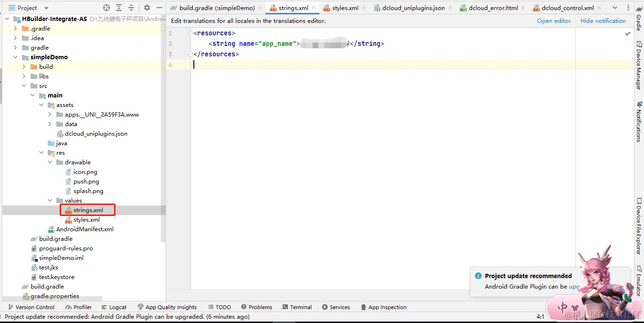
Task: Click Open editor link
Action: (554, 21)
